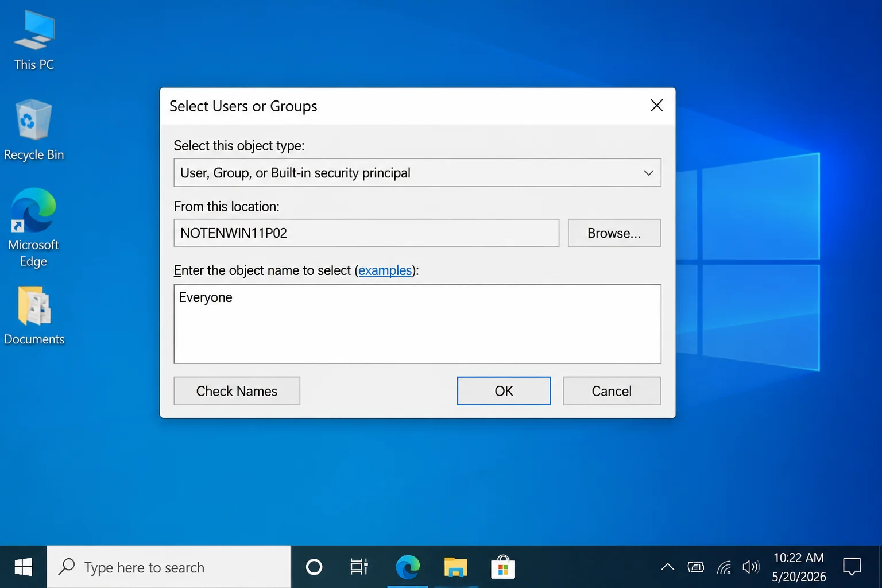Image resolution: width=882 pixels, height=588 pixels.
Task: Click the Cancel button
Action: (x=612, y=391)
